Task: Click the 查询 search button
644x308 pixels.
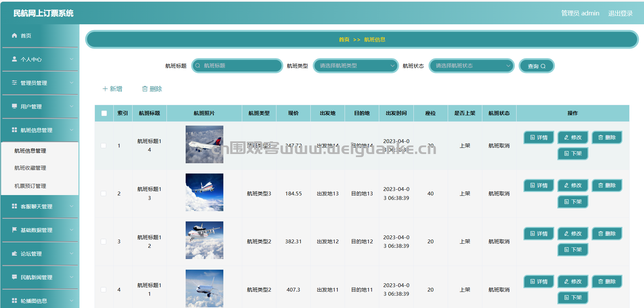Action: tap(536, 66)
